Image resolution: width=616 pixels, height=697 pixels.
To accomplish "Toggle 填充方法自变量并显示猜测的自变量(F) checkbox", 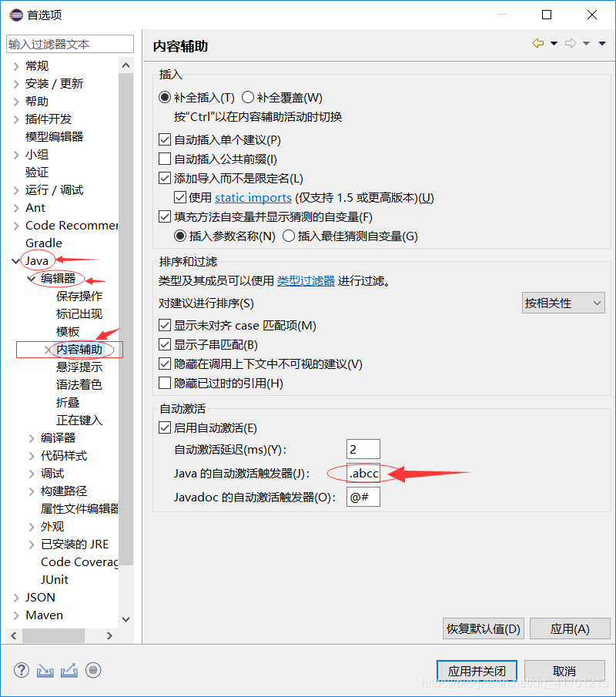I will point(165,217).
